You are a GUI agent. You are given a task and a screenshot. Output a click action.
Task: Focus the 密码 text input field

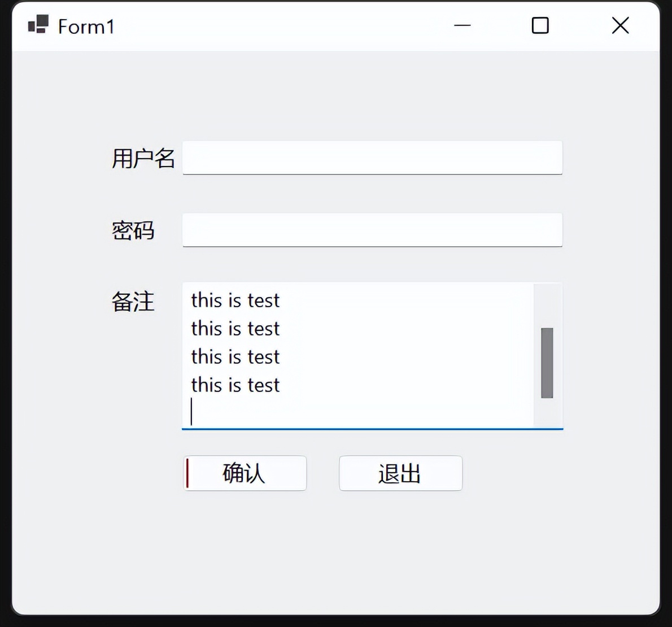pos(372,230)
